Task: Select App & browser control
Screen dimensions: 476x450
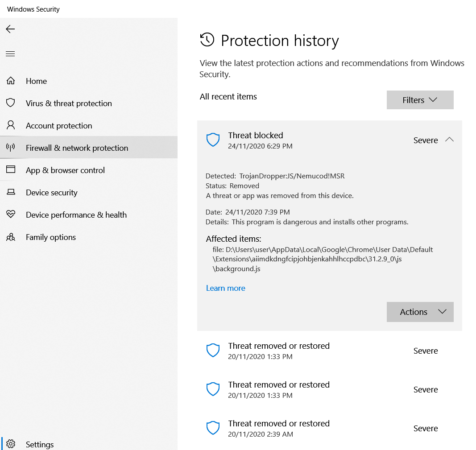Action: (89, 170)
